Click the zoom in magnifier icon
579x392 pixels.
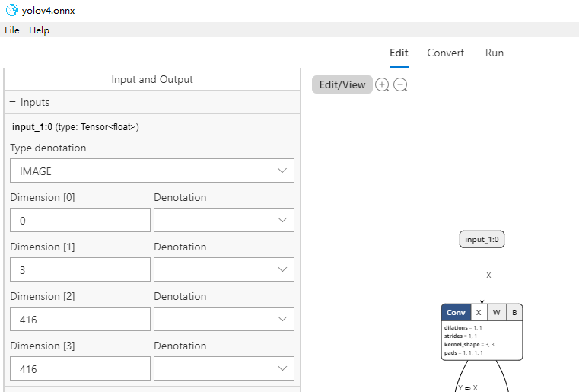pos(382,84)
